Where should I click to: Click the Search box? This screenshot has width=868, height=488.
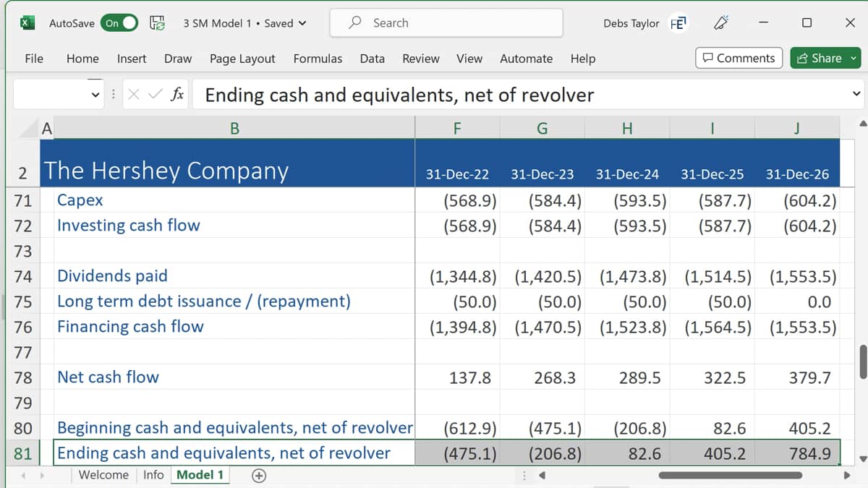tap(446, 22)
